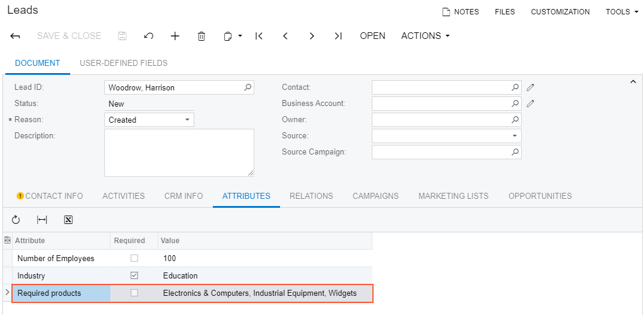Expand the Source dropdown
Screen dimensions: 644x315
coord(514,136)
